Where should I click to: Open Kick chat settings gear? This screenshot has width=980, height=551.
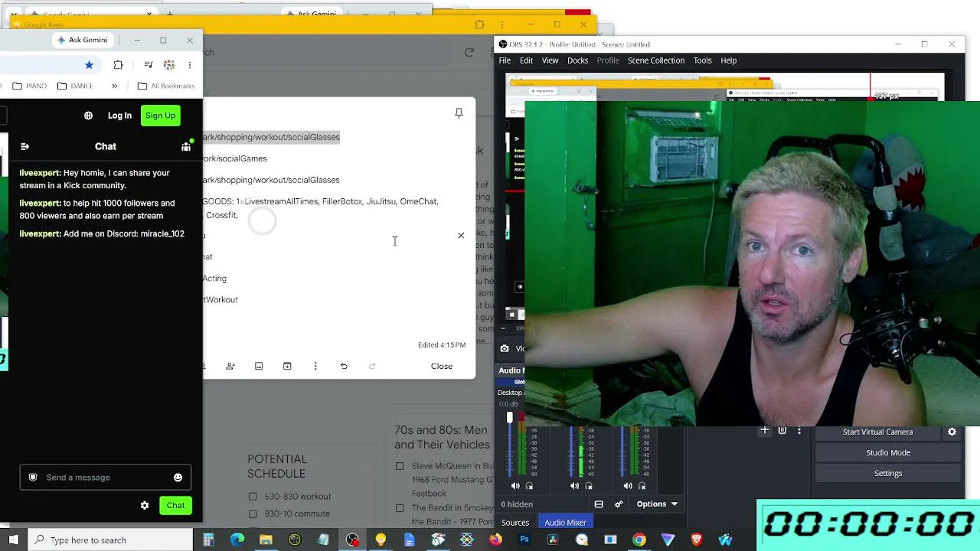point(145,505)
